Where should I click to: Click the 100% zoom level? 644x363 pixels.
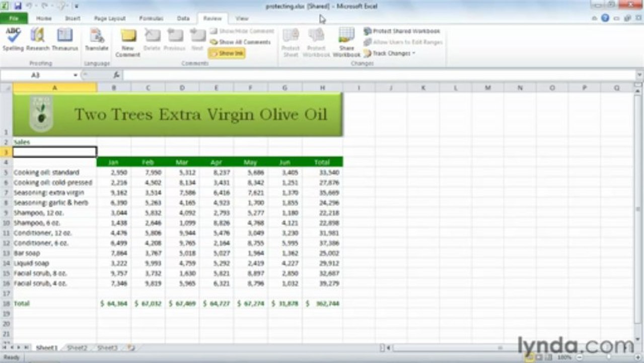(x=564, y=357)
